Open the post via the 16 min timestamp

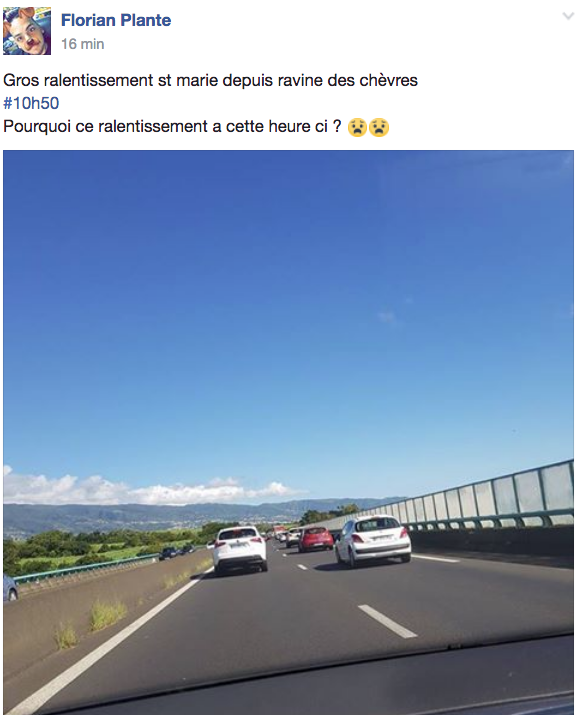click(x=83, y=44)
